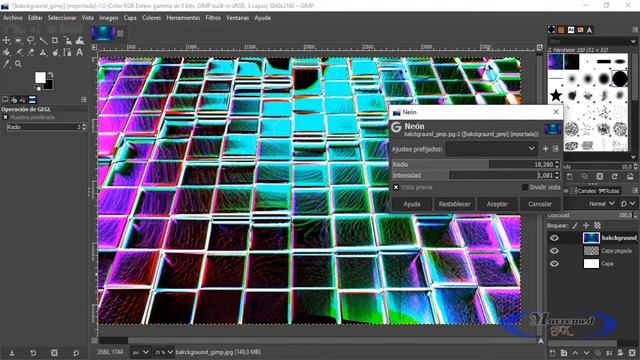This screenshot has width=640, height=360.
Task: Toggle lock position icon next to Bloquear
Action: point(586,225)
